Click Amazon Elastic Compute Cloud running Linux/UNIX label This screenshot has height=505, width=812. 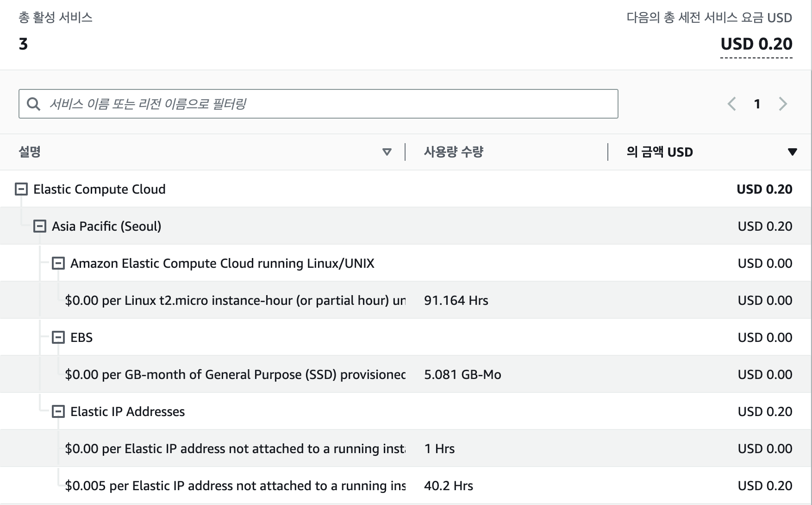(222, 263)
